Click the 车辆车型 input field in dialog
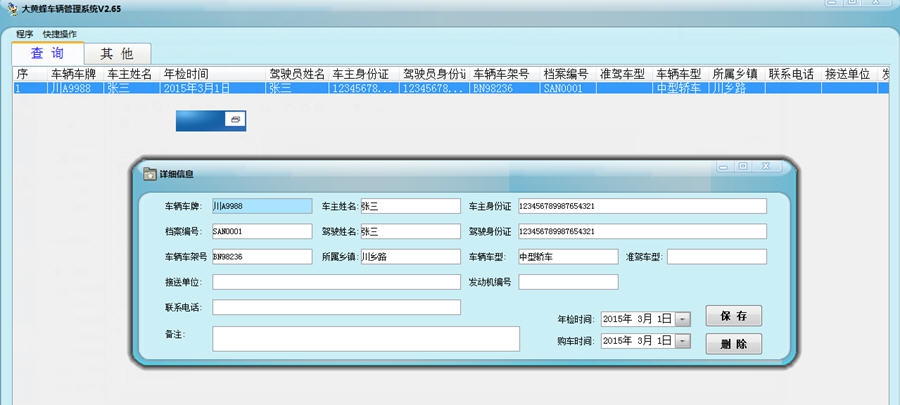The image size is (900, 405). 568,256
